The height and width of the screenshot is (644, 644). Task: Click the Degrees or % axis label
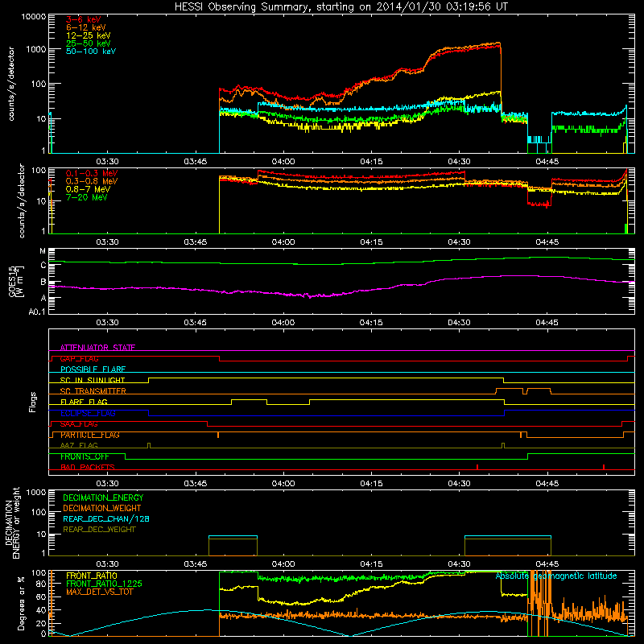21,603
